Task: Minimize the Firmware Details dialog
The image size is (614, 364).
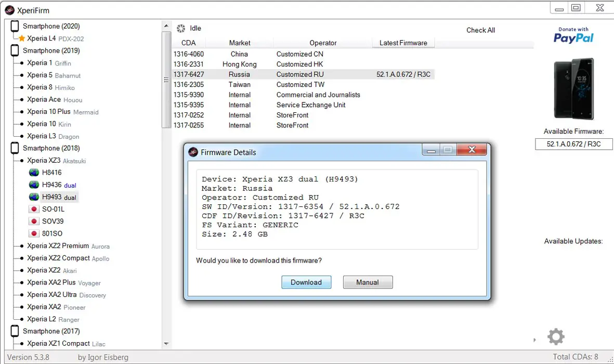Action: 431,149
